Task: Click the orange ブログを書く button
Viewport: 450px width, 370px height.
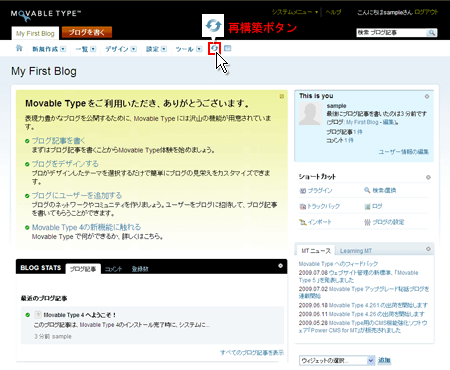Action: click(x=87, y=32)
